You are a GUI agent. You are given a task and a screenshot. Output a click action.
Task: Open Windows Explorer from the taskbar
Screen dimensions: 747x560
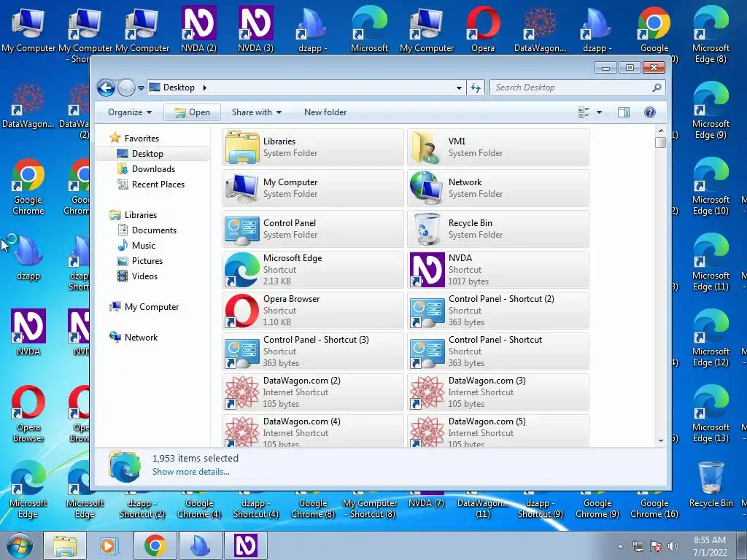click(65, 545)
